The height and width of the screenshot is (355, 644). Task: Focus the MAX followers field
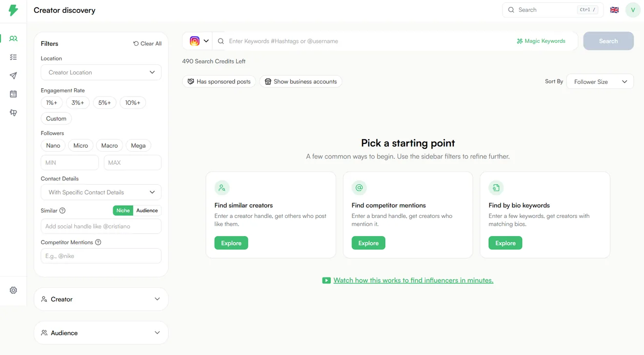[133, 162]
